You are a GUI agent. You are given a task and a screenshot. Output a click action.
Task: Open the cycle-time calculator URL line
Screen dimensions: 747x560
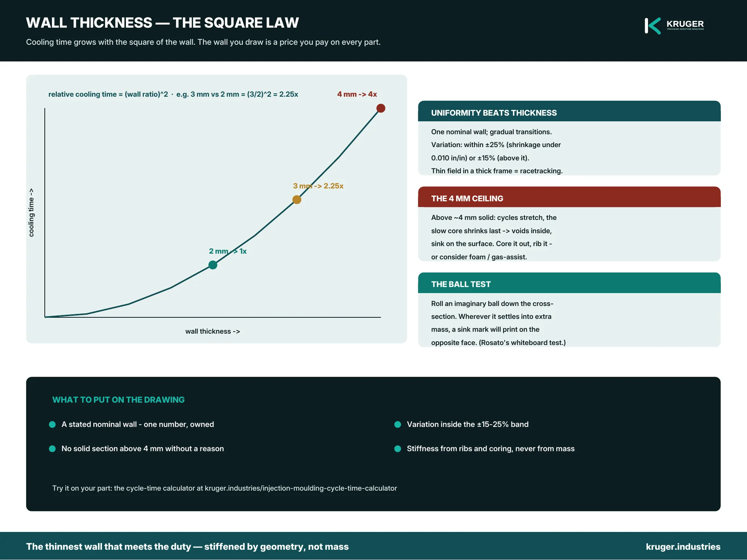[224, 488]
